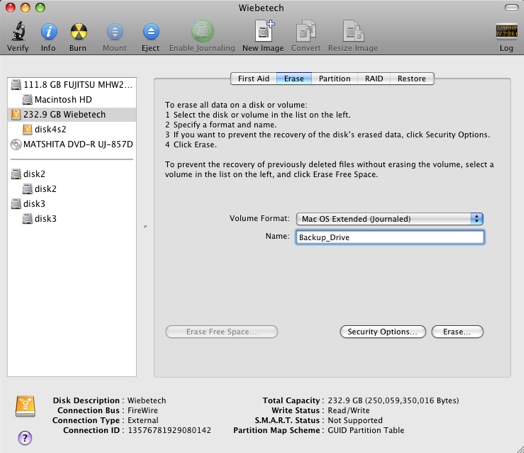This screenshot has width=524, height=453.
Task: Click Total Capacity value 232.9 GB
Action: click(393, 401)
